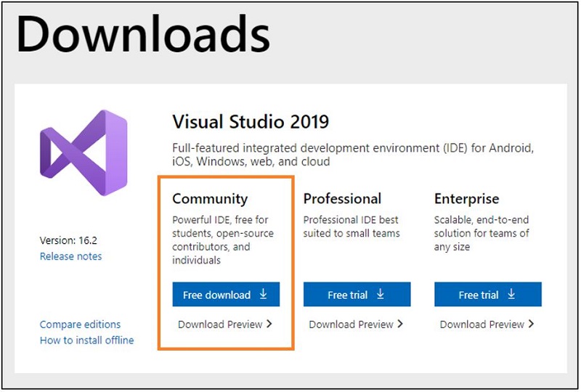
Task: Open the Release notes link
Action: point(70,256)
